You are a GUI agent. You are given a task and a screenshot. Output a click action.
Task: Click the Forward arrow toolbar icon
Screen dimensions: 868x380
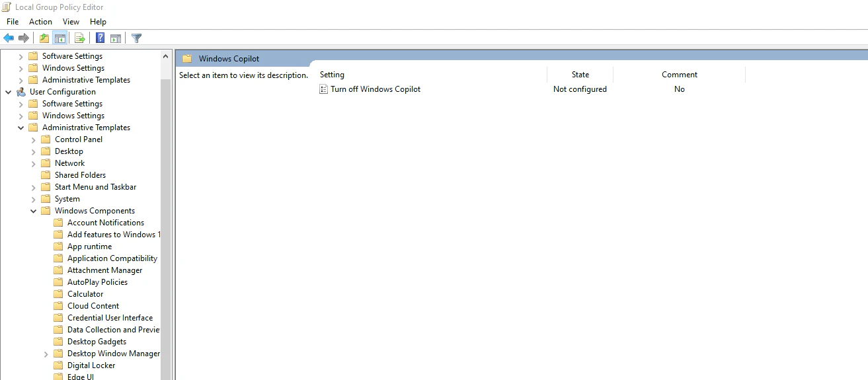(24, 38)
